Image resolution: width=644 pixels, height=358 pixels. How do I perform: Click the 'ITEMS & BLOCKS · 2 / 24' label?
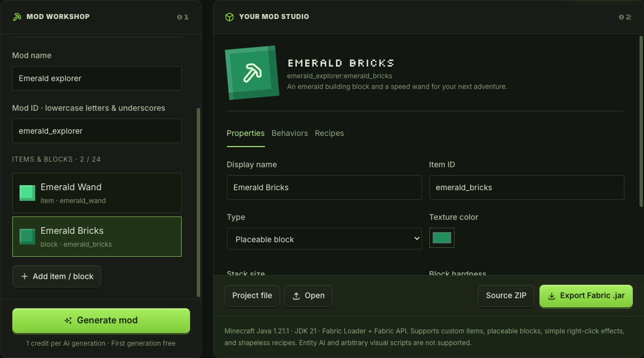coord(56,159)
